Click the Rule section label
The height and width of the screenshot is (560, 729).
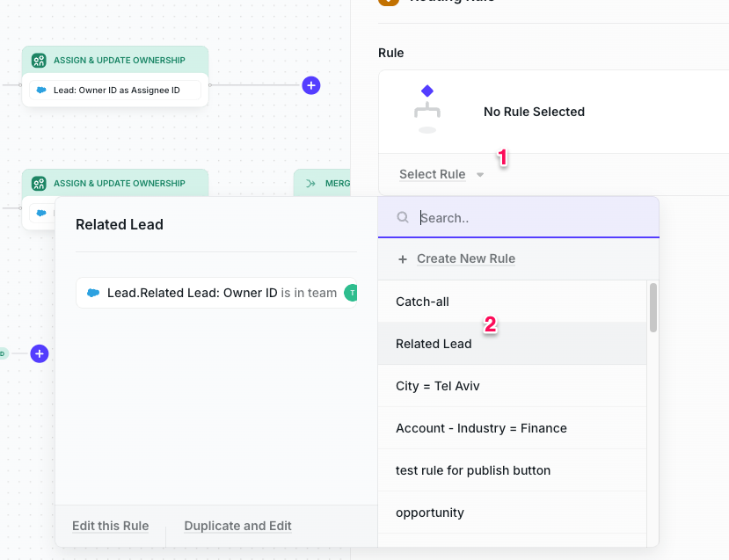pos(391,53)
